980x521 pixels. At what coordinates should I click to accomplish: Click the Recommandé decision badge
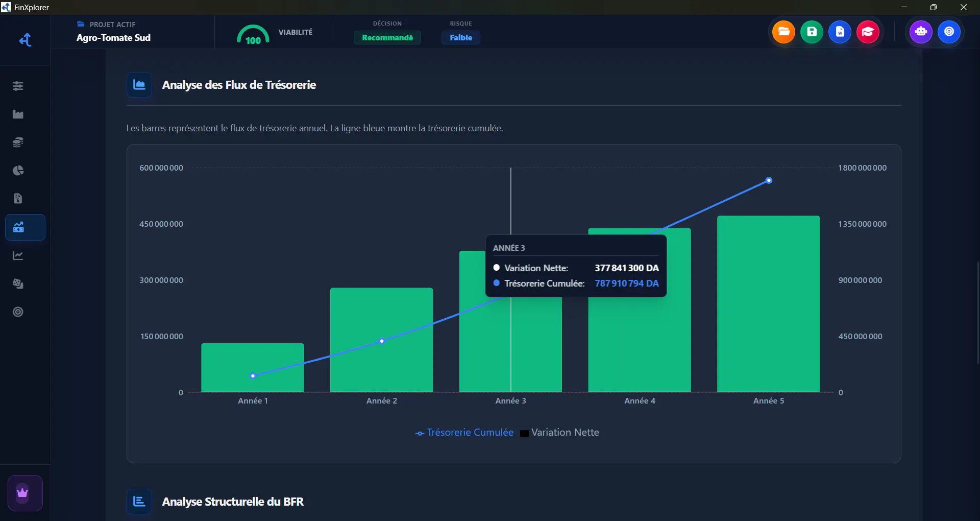[387, 38]
